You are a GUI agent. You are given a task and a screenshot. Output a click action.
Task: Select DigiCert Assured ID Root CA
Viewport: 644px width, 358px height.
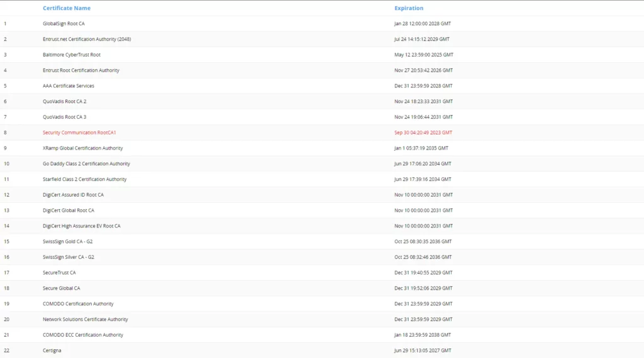click(73, 195)
